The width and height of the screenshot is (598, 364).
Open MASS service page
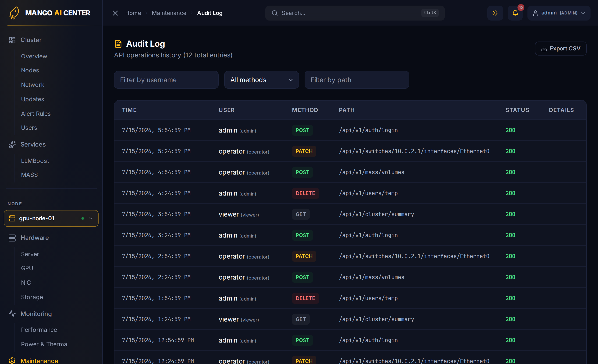[29, 175]
